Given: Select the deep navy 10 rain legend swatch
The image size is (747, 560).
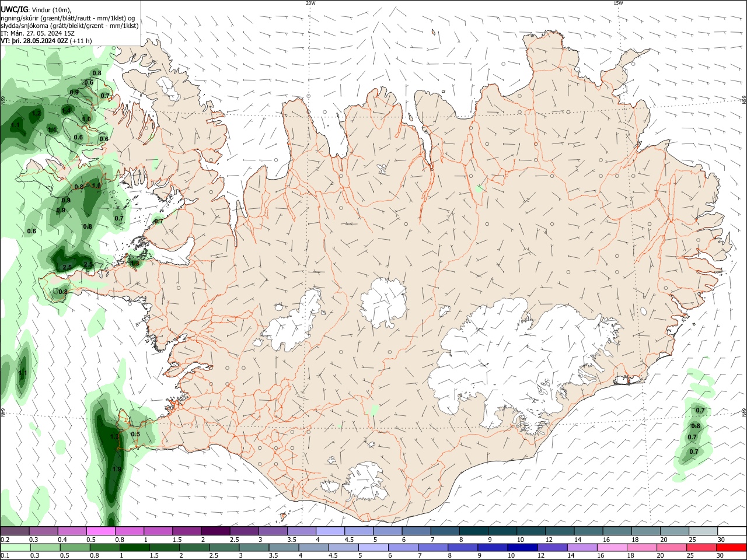Looking at the screenshot, I should [x=522, y=547].
